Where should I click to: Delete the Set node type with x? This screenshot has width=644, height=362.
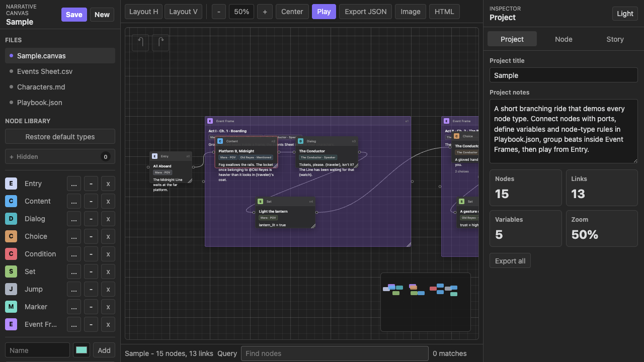click(x=108, y=271)
